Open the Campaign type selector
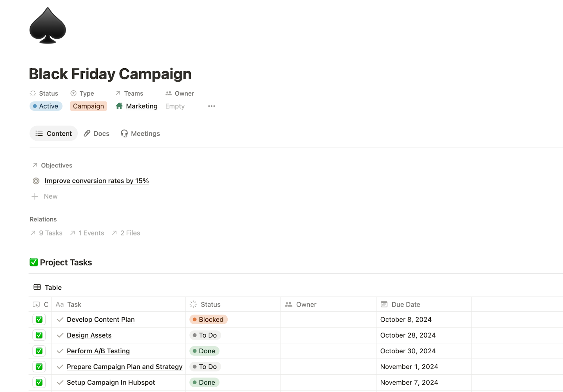Screen dimensions: 563x392 [x=88, y=106]
